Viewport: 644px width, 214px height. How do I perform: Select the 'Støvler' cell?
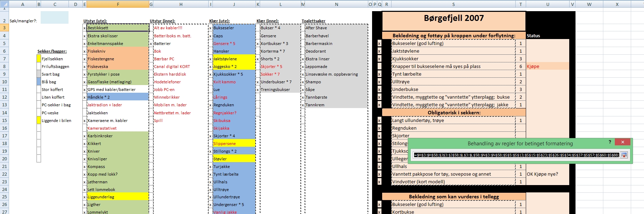click(234, 159)
